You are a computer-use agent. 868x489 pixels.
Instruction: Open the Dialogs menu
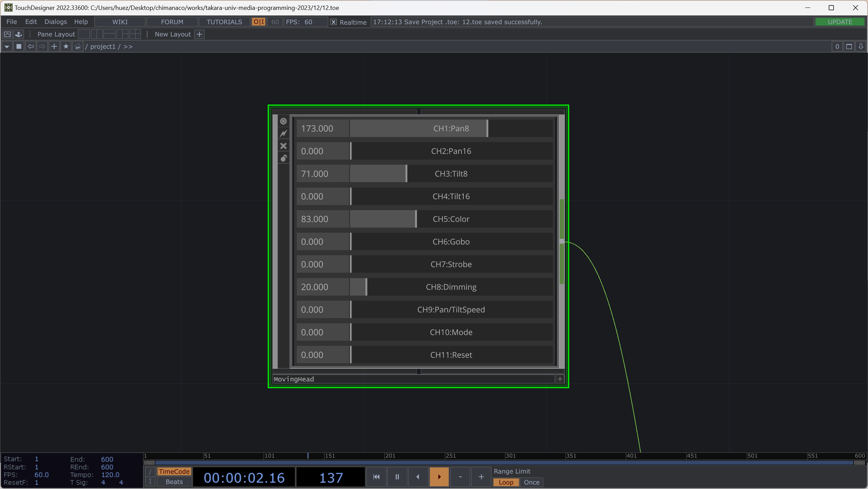56,22
